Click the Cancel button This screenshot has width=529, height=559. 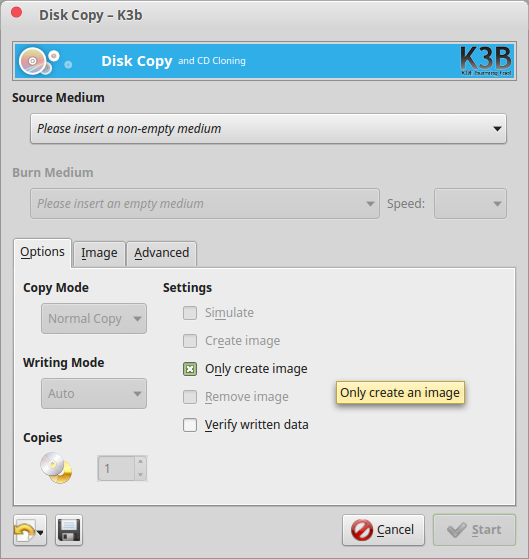click(x=383, y=530)
